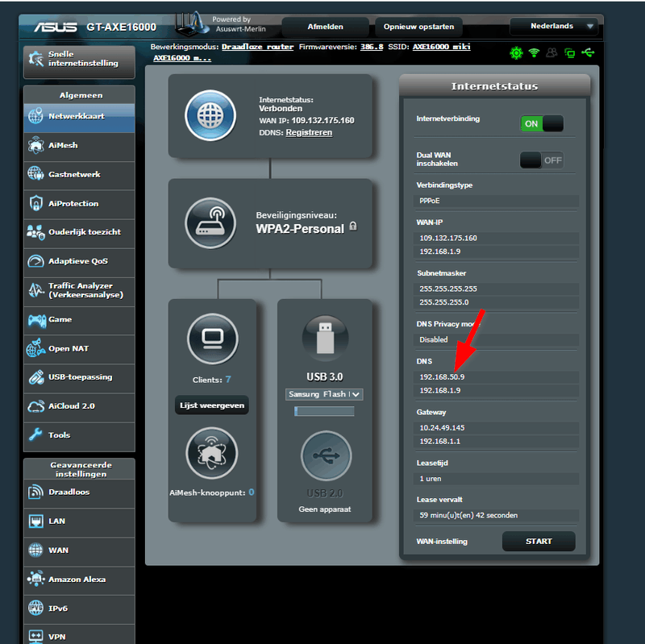Click the USB 2.0 port icon

coord(327,455)
